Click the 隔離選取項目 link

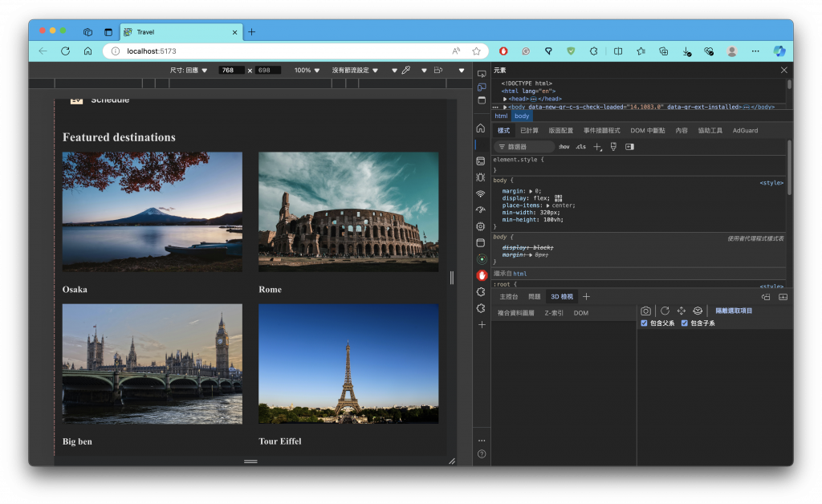click(x=734, y=311)
